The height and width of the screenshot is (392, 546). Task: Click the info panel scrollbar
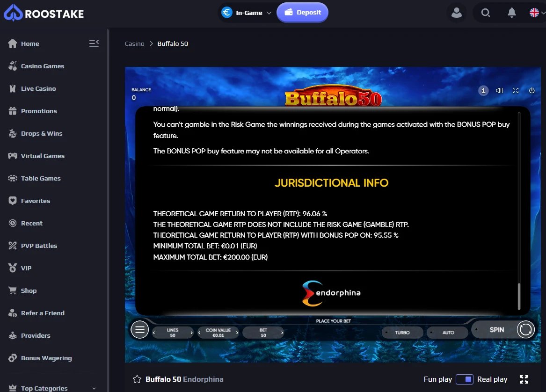519,296
